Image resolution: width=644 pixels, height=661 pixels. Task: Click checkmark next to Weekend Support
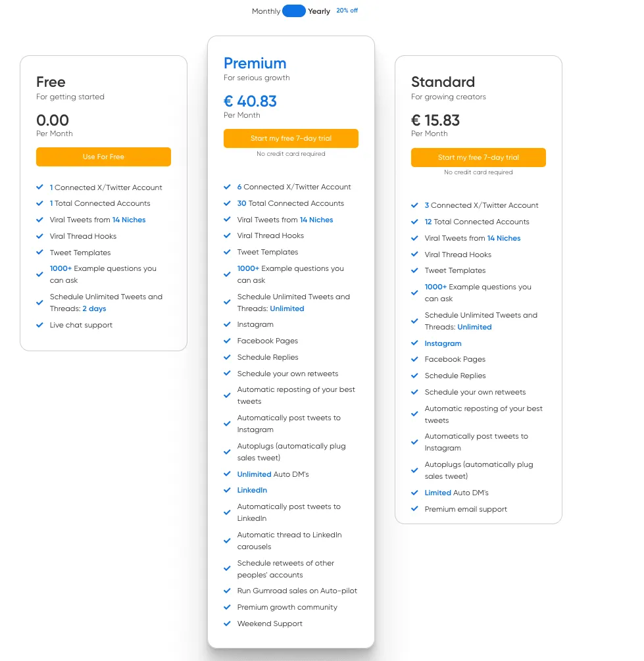[x=228, y=624]
